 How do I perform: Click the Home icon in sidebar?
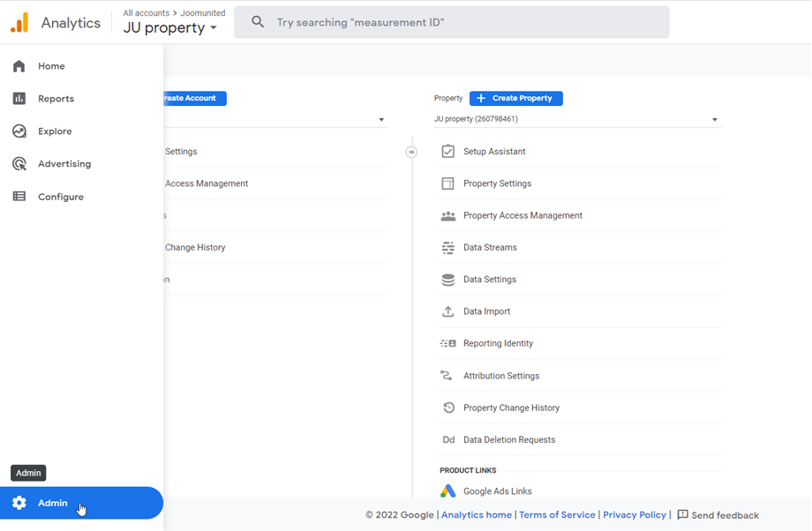tap(19, 66)
